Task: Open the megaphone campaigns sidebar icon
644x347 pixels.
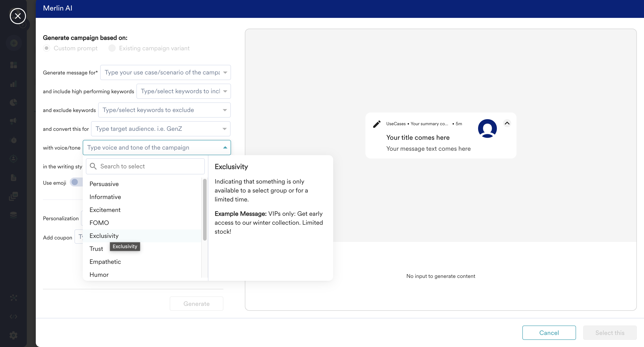Action: click(13, 121)
